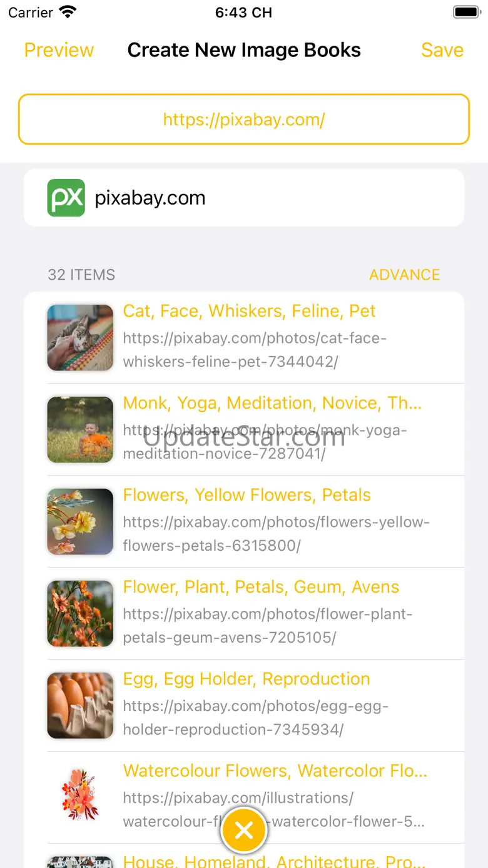Tap the yellow flowers thumbnail image
Screen dimensions: 488x868
tap(80, 521)
